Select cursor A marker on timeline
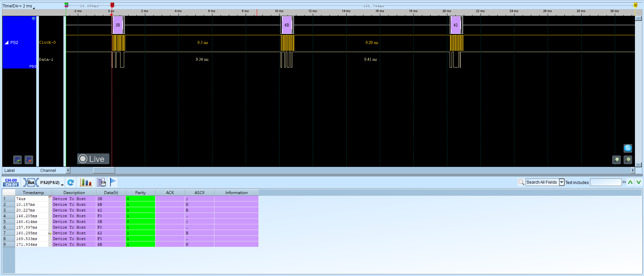The image size is (644, 276). [x=66, y=5]
